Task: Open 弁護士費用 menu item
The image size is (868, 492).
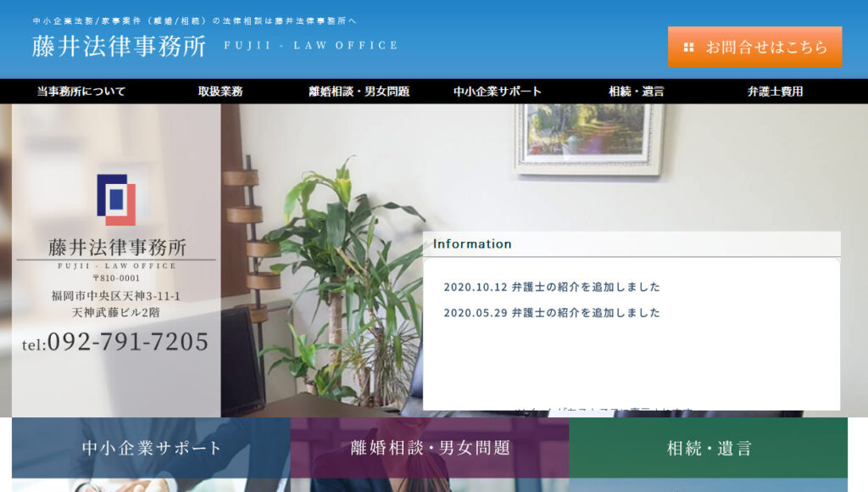Action: [x=775, y=92]
